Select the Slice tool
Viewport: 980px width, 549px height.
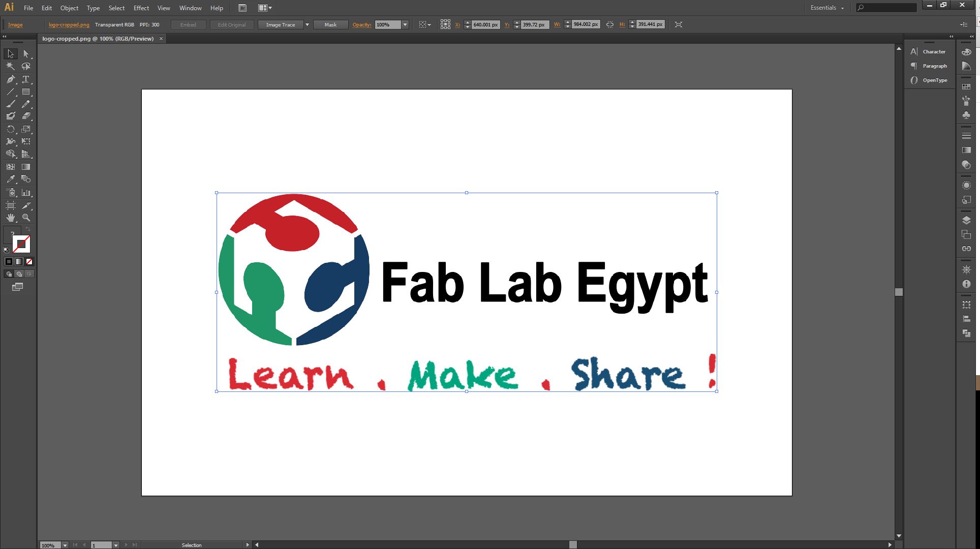[x=26, y=205]
